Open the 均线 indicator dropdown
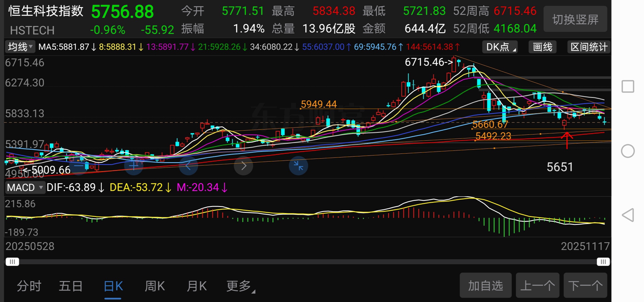 pos(20,47)
